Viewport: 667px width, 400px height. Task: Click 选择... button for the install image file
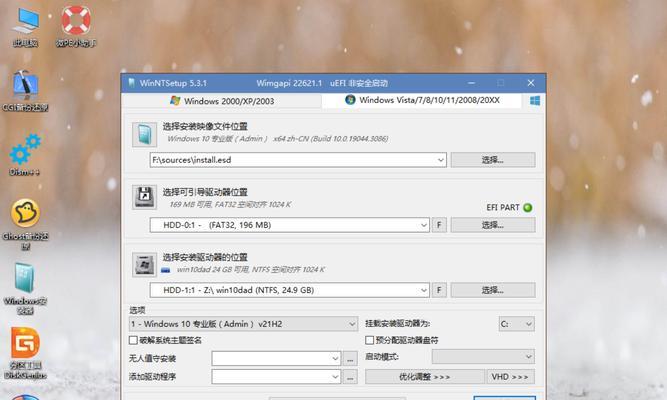[x=493, y=160]
